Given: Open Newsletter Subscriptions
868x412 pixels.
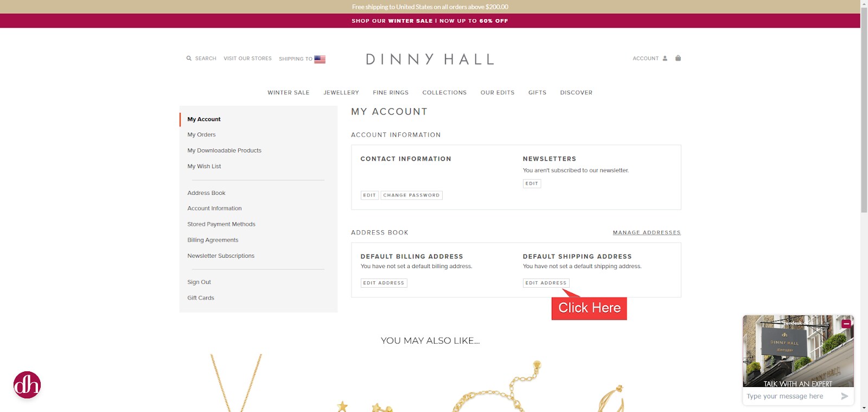Looking at the screenshot, I should tap(221, 256).
